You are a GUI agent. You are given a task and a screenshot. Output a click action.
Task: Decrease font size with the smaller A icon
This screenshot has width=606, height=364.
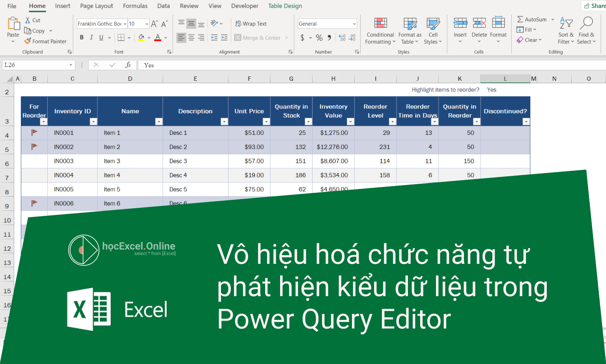click(x=165, y=24)
